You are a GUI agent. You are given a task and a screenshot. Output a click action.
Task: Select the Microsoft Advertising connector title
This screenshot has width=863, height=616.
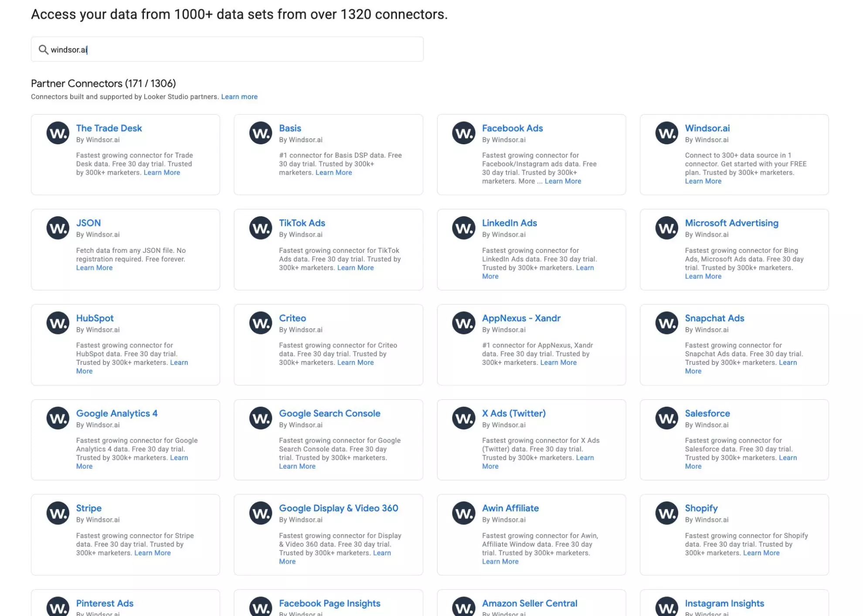[731, 223]
